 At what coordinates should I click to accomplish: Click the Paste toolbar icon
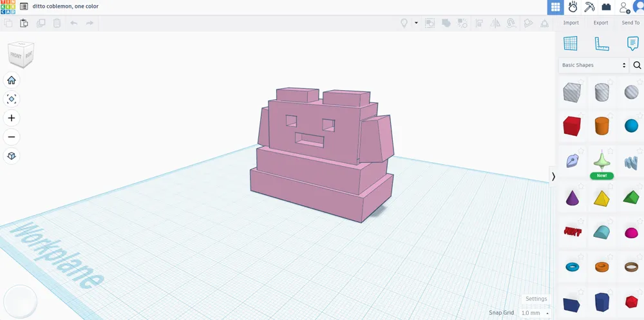24,23
